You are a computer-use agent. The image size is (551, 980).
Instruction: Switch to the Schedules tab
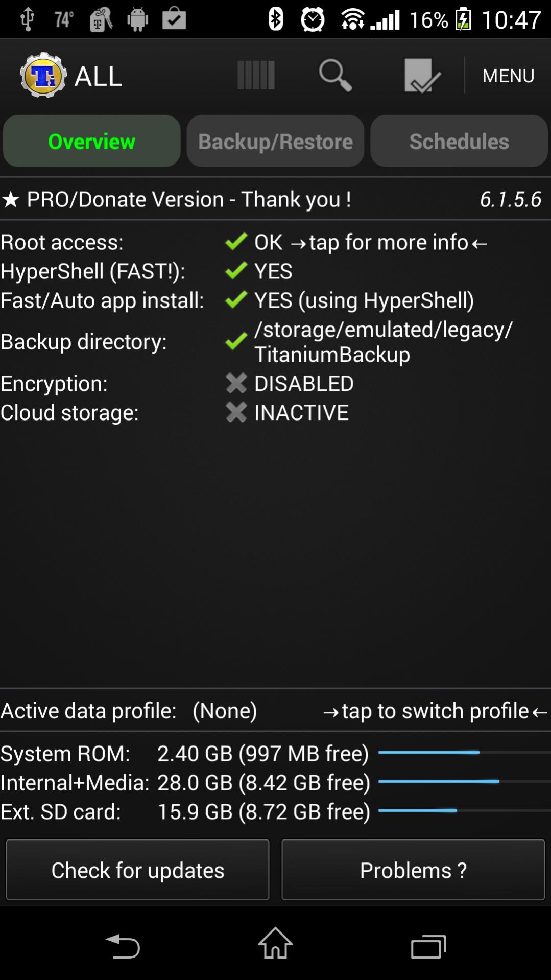(459, 141)
